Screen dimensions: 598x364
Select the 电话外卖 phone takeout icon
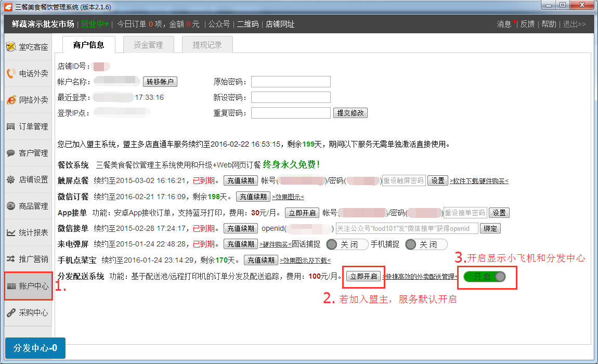11,73
